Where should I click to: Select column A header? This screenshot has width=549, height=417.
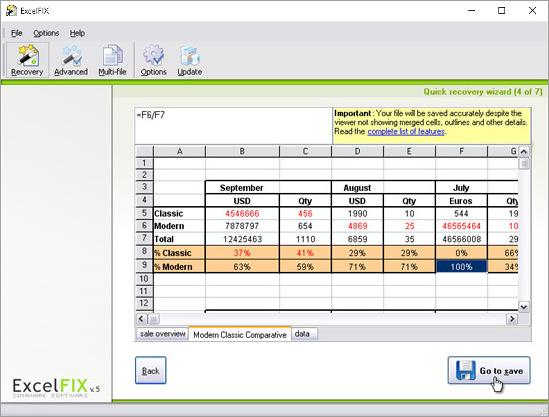click(179, 151)
